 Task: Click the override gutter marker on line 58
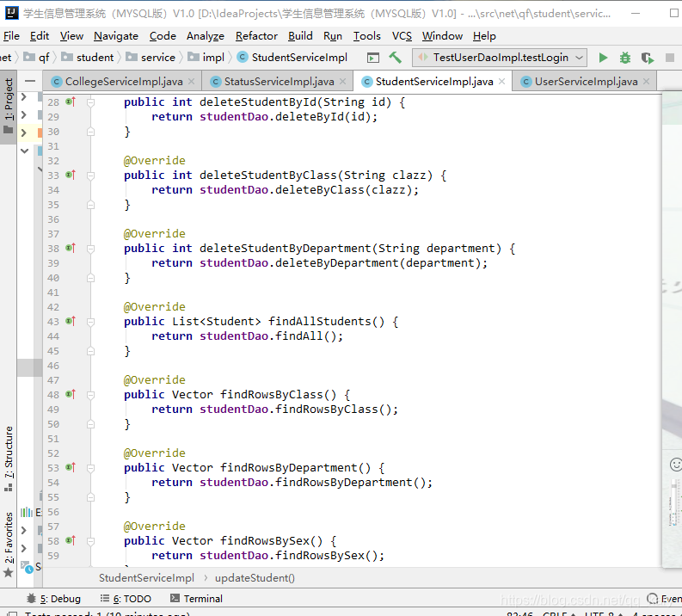coord(71,540)
